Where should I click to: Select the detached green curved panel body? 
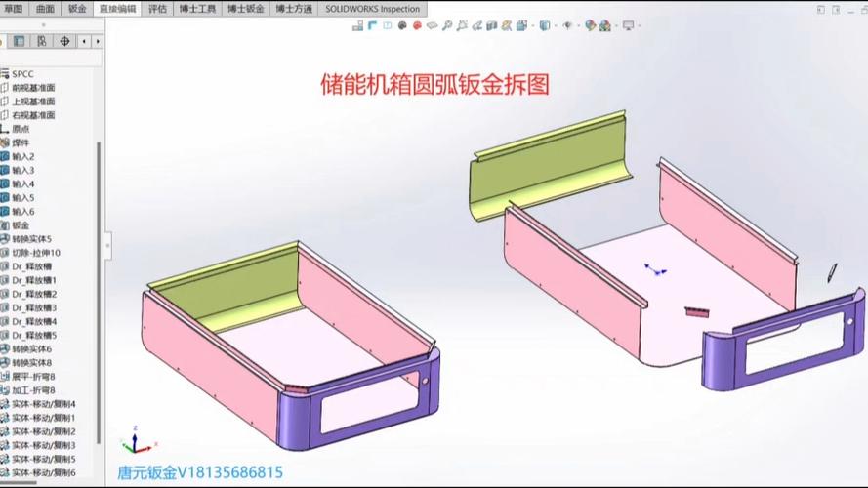(548, 166)
